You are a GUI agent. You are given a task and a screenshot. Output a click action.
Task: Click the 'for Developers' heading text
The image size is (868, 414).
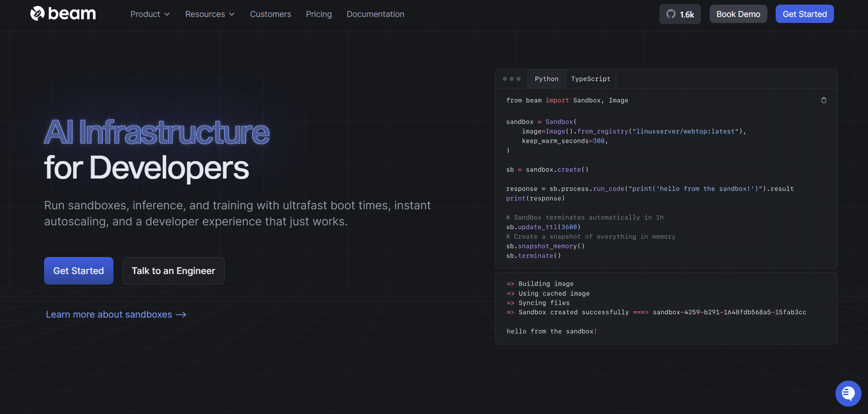[147, 168]
